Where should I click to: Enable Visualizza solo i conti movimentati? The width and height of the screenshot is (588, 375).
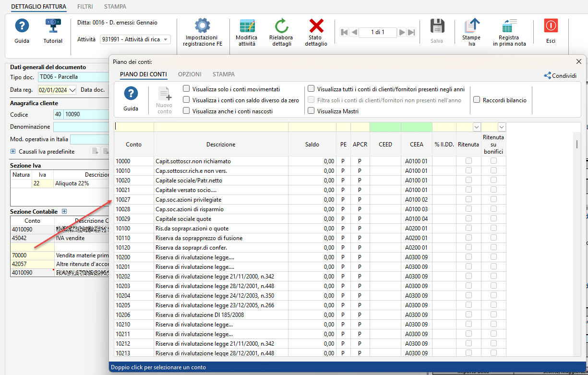186,89
